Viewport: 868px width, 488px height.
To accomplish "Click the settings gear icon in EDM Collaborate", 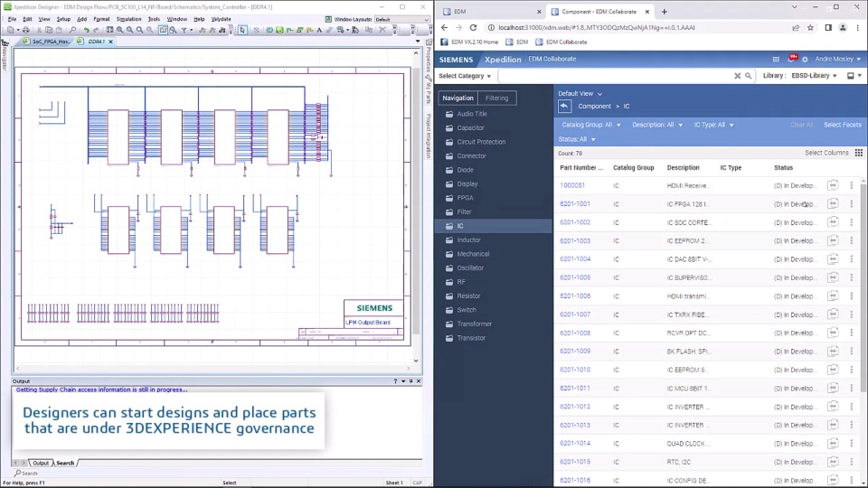I will [x=805, y=60].
